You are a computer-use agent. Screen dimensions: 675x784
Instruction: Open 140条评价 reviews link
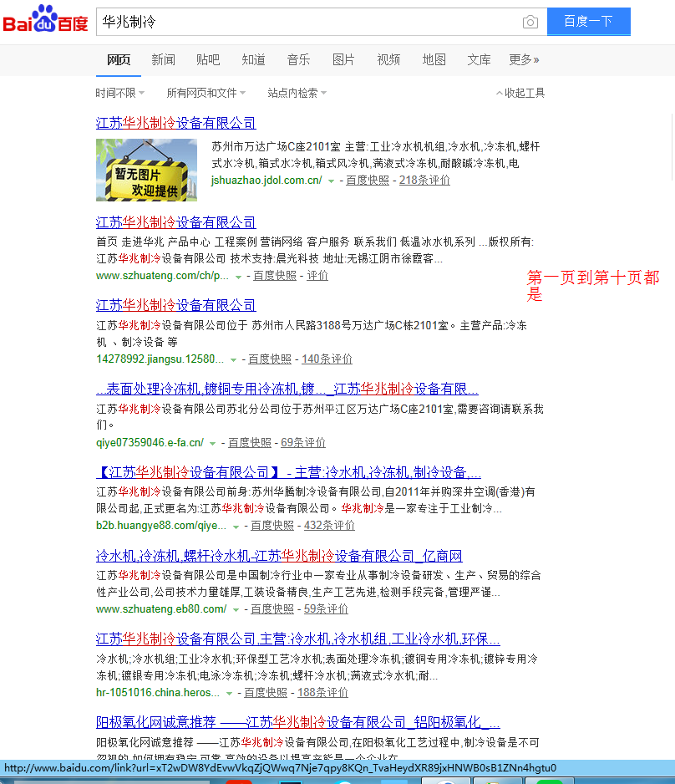pyautogui.click(x=327, y=359)
